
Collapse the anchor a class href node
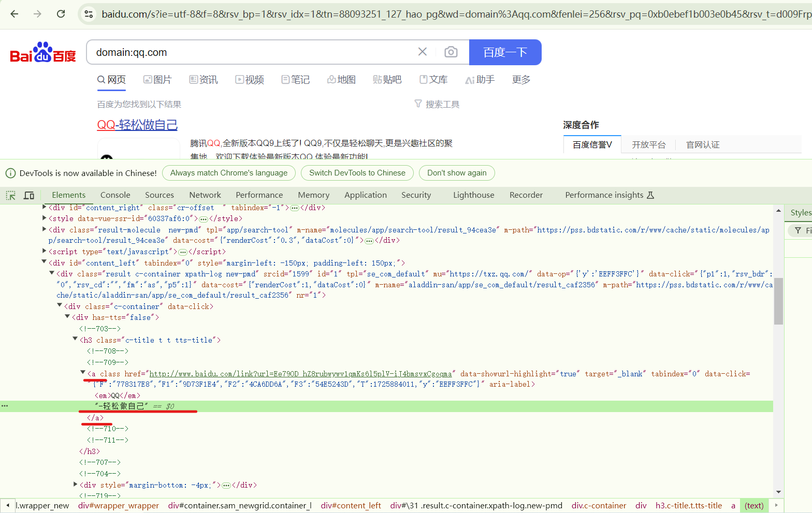coord(83,372)
